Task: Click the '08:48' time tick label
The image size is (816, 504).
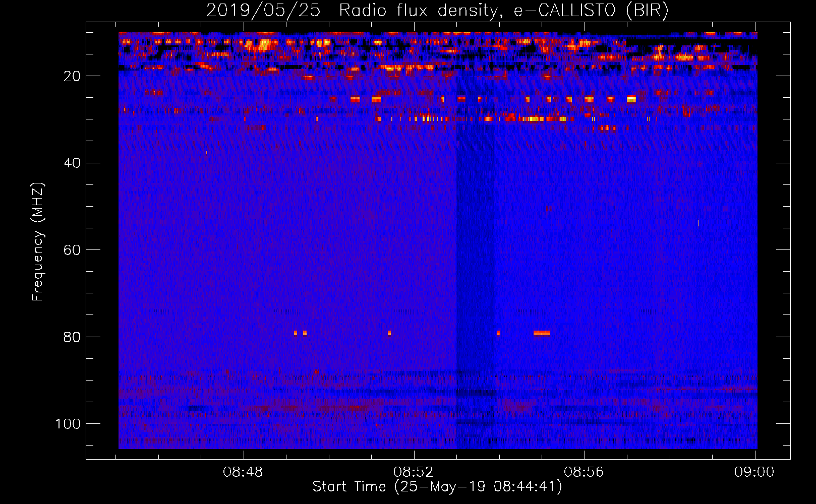Action: click(x=244, y=472)
